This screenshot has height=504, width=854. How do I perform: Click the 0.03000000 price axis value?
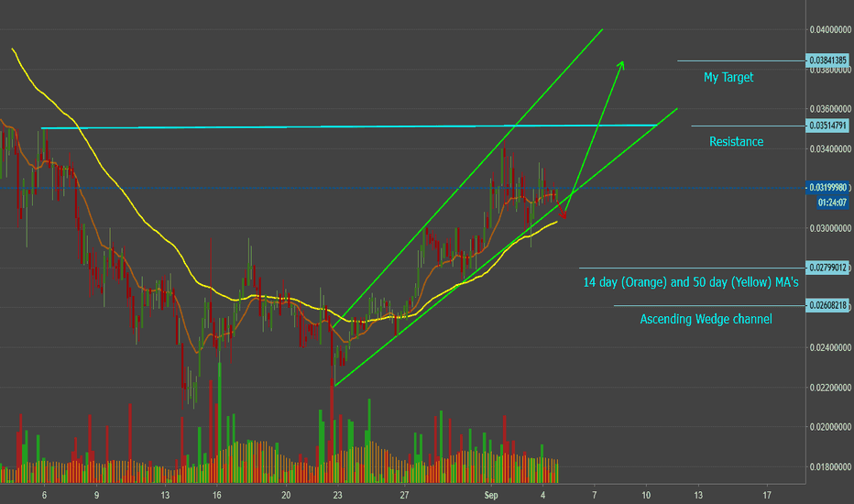pos(830,228)
